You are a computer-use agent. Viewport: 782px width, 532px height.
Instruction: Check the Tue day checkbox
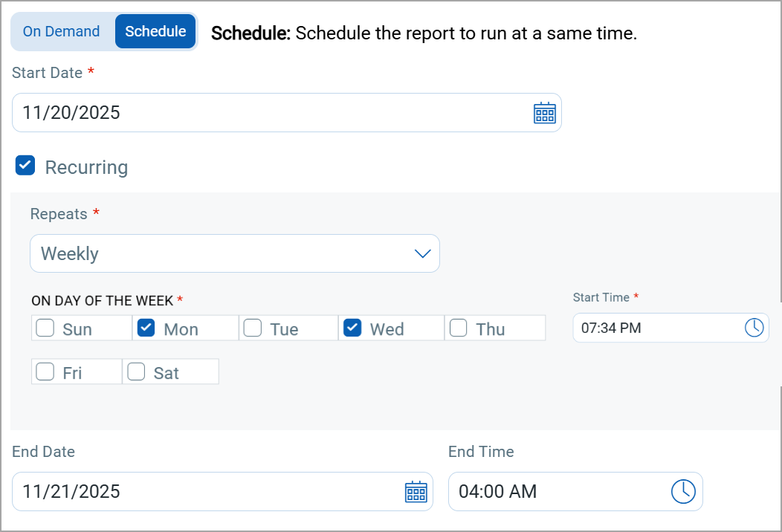tap(253, 328)
